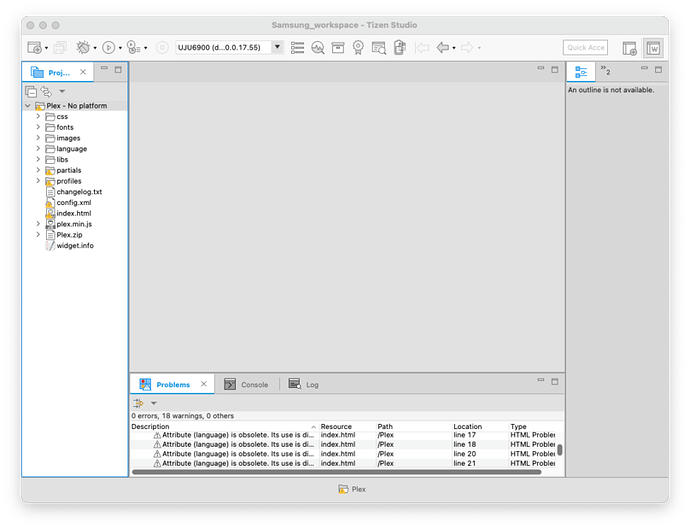The height and width of the screenshot is (528, 690).
Task: Minimize the Outline panel
Action: [x=644, y=68]
